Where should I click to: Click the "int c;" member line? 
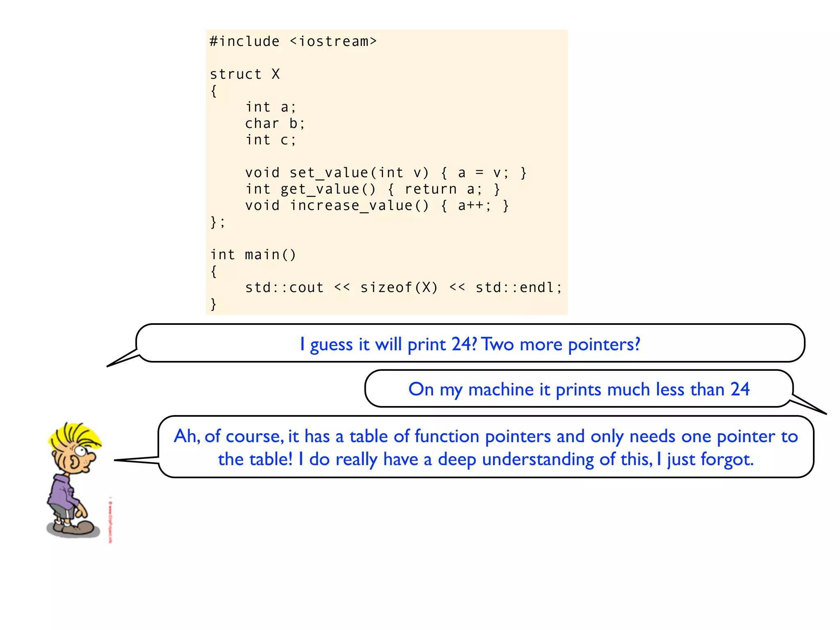(x=271, y=140)
